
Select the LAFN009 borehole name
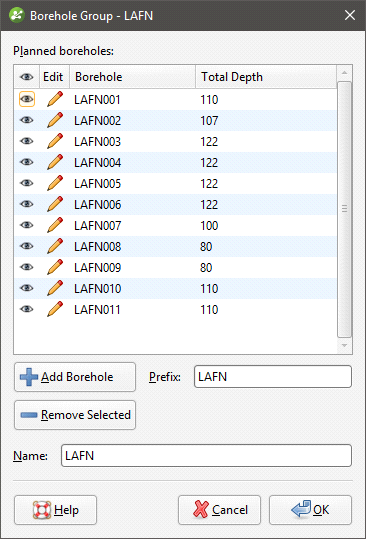pos(98,267)
